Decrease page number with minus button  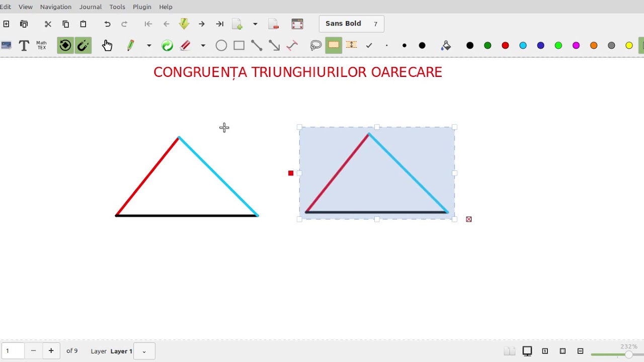(x=33, y=351)
